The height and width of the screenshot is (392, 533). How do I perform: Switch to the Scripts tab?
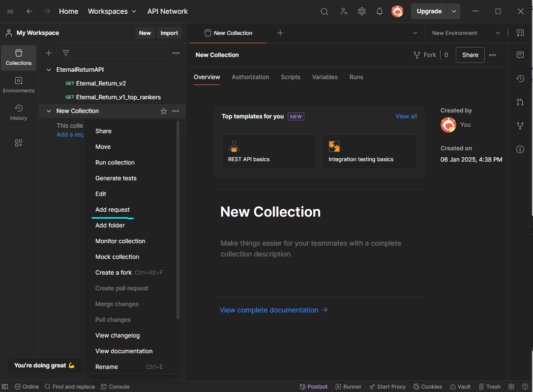coord(290,77)
